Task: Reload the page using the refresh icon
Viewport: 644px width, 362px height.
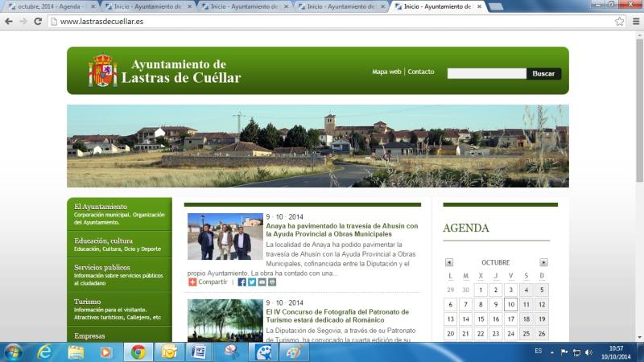Action: 37,22
